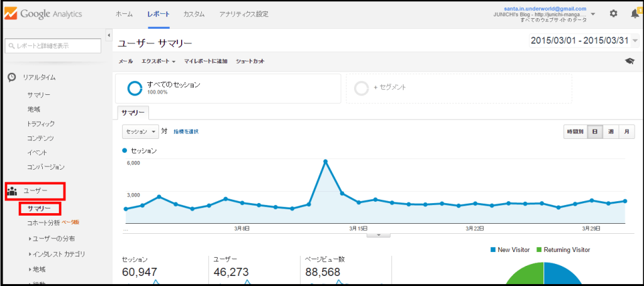Click the ユーザー people icon
The width and height of the screenshot is (644, 286).
click(x=13, y=190)
